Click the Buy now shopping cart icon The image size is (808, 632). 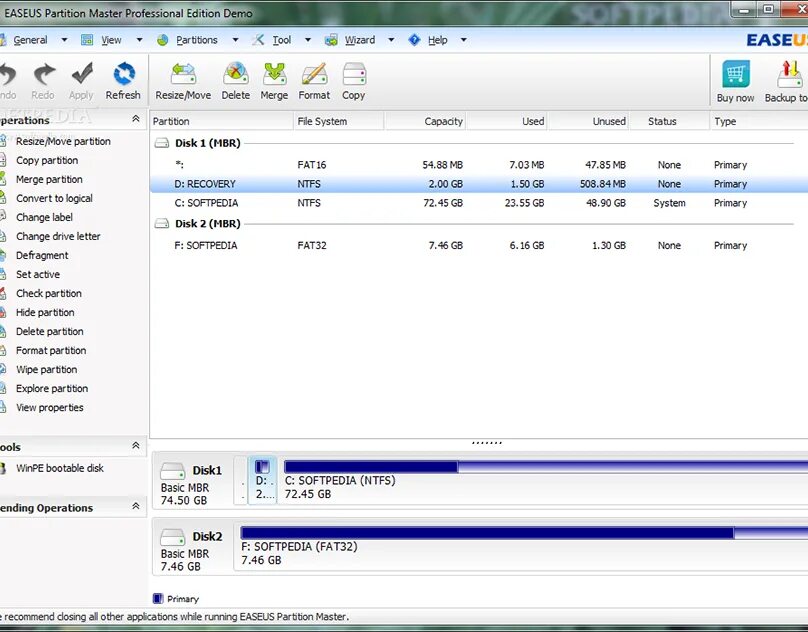pos(735,74)
